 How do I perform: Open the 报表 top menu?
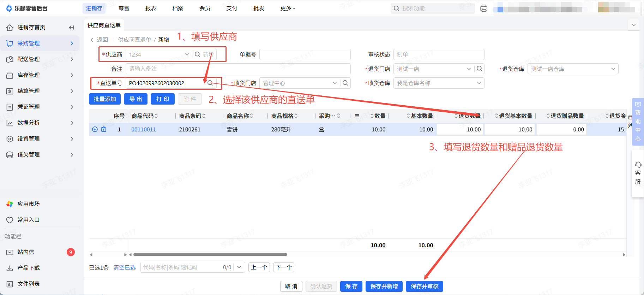coord(151,8)
